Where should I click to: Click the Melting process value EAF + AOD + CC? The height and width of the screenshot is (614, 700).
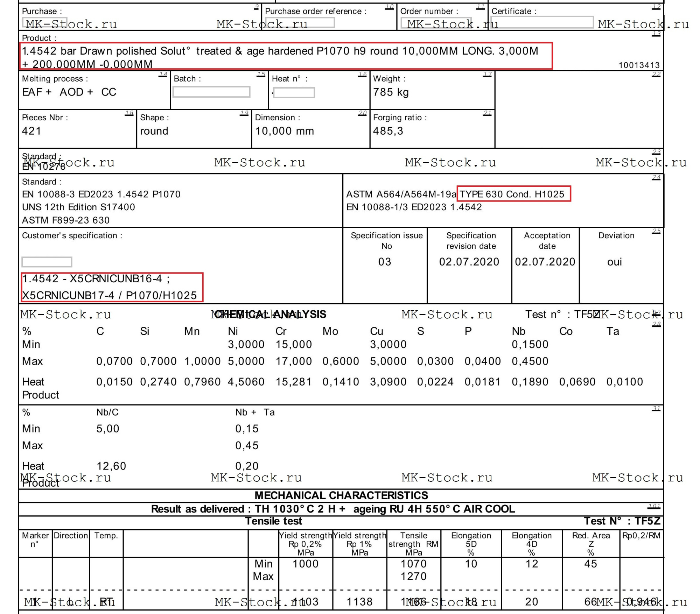[69, 92]
